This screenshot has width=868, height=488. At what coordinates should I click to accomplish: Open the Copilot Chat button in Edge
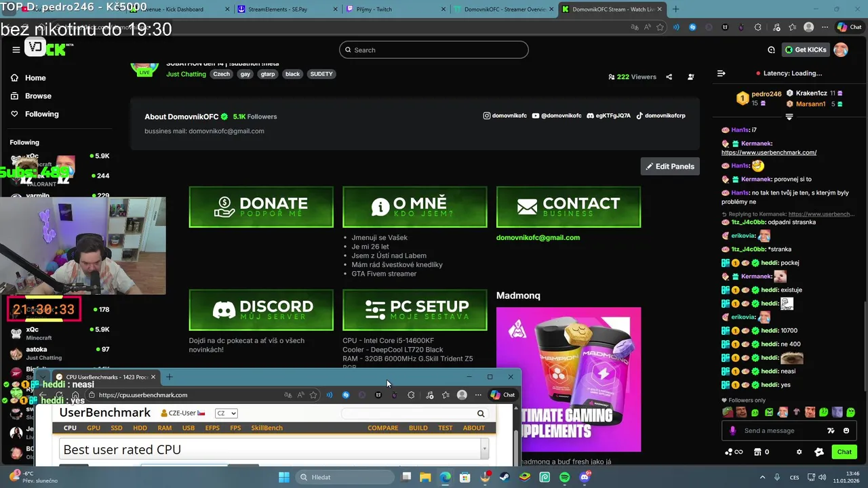click(x=850, y=27)
